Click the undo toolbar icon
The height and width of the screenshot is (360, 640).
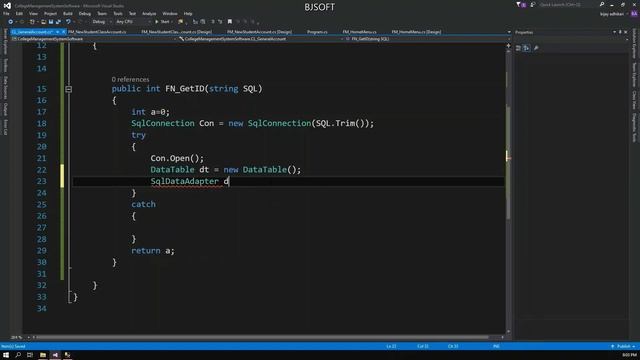click(x=68, y=22)
